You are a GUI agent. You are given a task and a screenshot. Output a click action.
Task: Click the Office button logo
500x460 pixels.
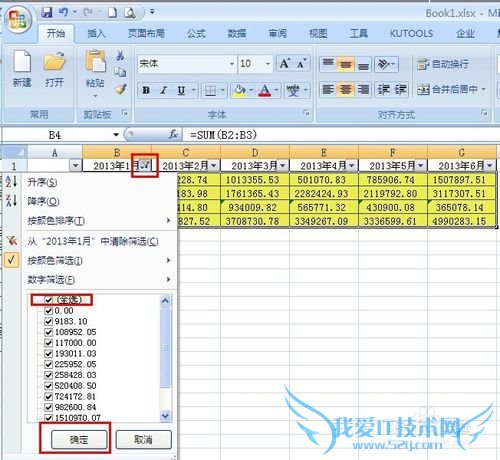pos(19,20)
